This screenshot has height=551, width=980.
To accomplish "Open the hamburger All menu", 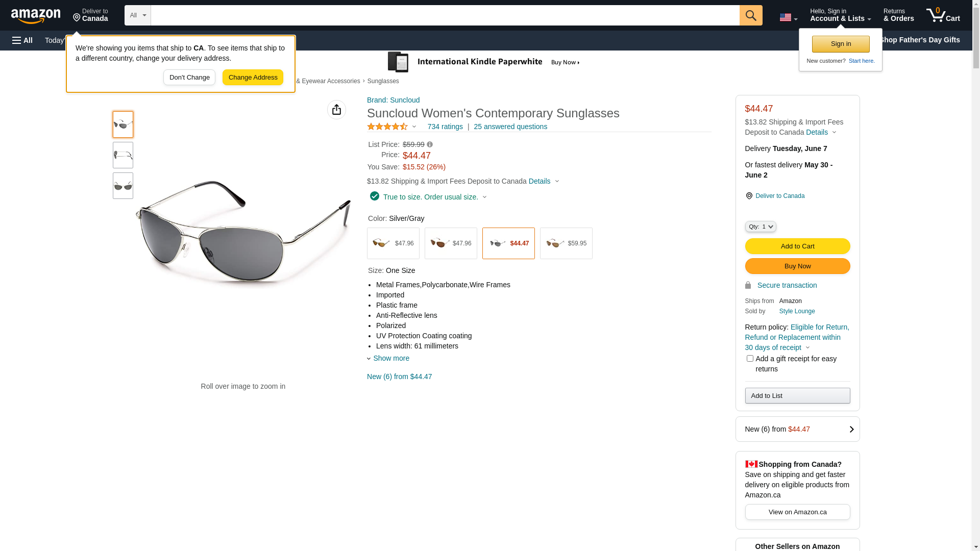I will click(22, 40).
